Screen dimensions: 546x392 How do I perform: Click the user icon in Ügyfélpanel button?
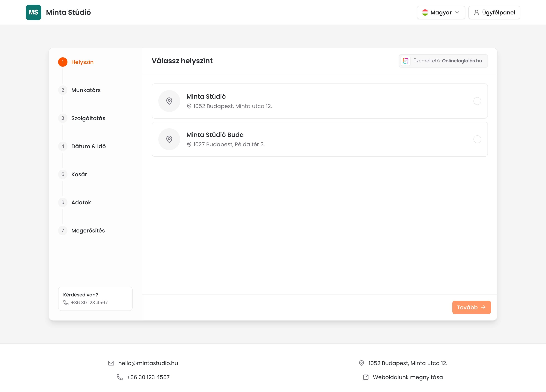(x=476, y=12)
